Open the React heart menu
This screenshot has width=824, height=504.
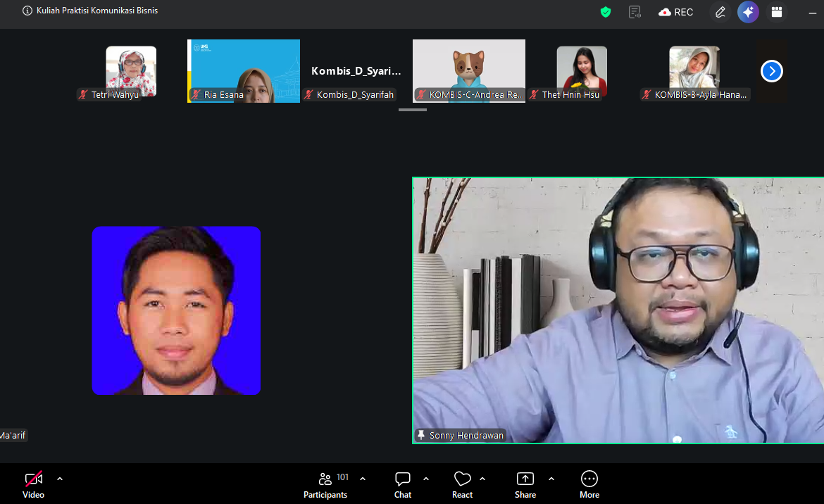pyautogui.click(x=463, y=485)
